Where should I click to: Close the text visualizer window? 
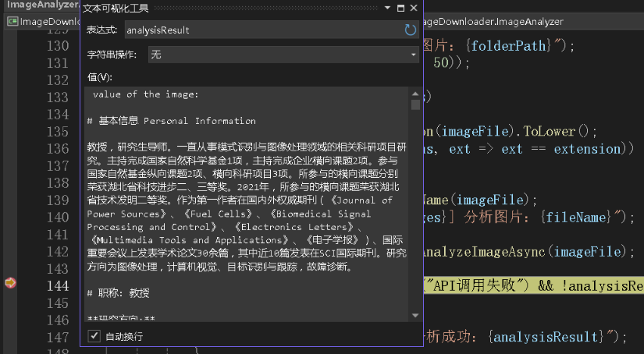pyautogui.click(x=414, y=8)
